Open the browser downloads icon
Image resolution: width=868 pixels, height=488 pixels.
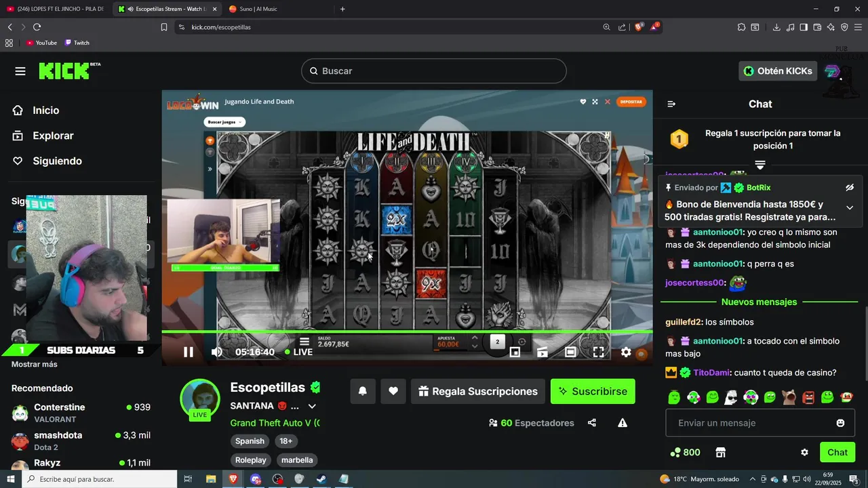click(x=776, y=27)
